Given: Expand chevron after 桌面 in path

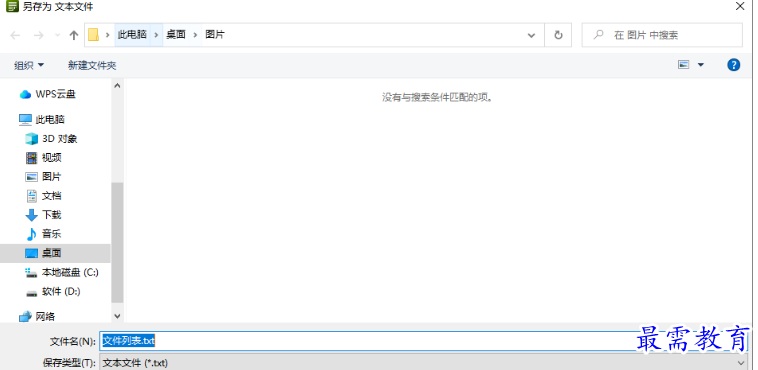Looking at the screenshot, I should [x=195, y=35].
